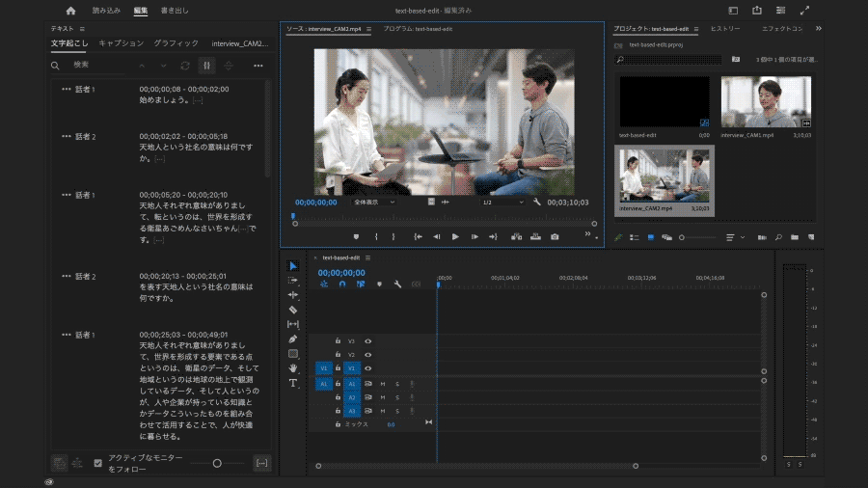Screen dimensions: 868x488
Task: Open the グラフィック tab
Action: 176,43
